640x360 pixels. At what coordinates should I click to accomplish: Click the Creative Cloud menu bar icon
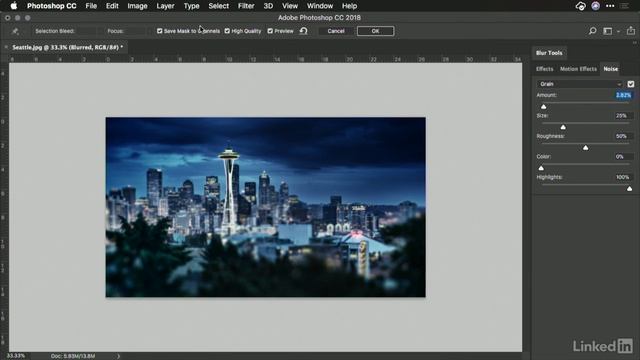(580, 6)
